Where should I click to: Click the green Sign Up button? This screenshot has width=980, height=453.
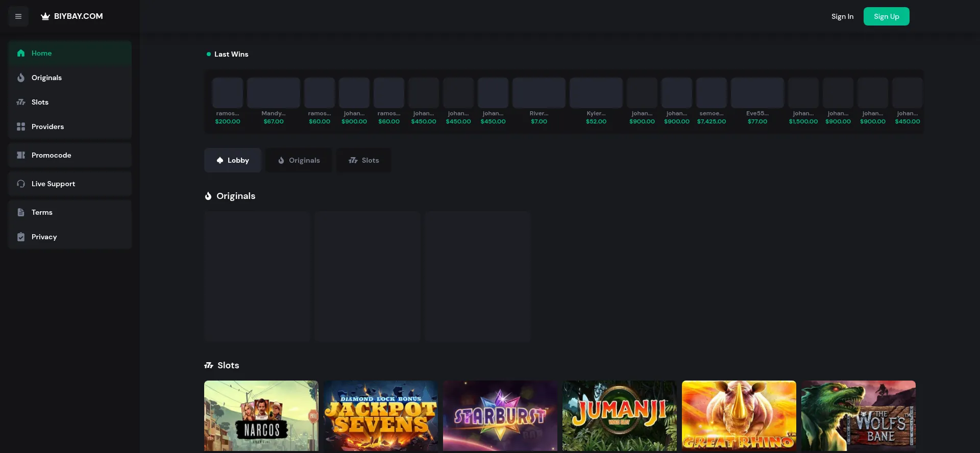click(887, 16)
